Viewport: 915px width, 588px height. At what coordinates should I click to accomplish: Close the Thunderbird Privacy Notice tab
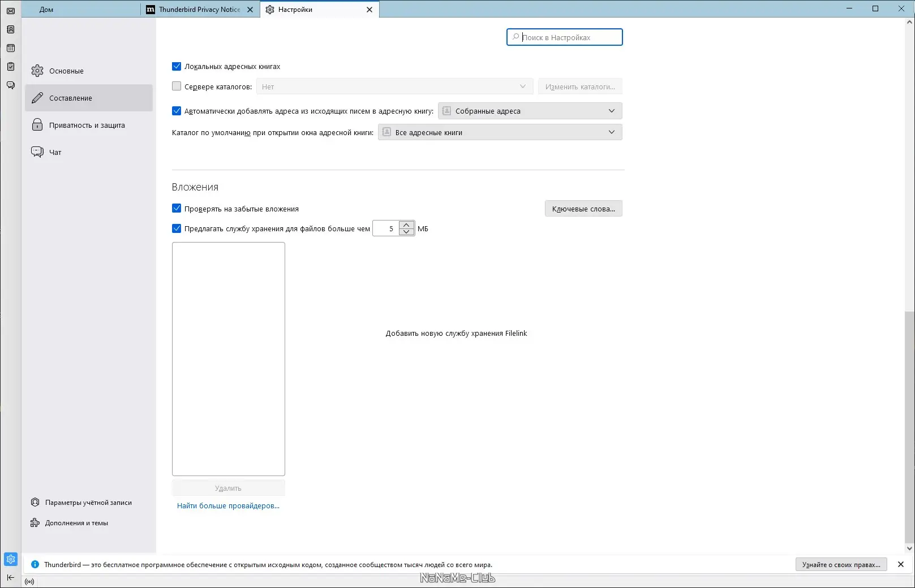pyautogui.click(x=250, y=10)
